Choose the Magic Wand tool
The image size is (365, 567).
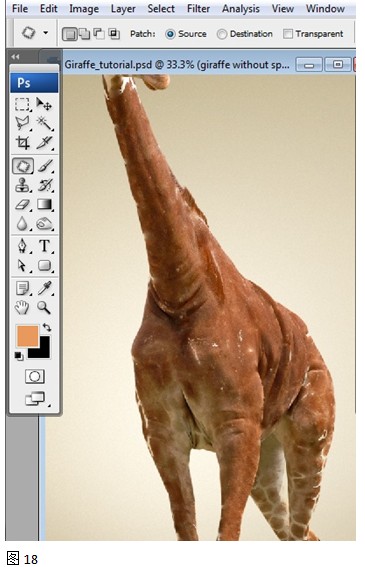click(x=44, y=123)
